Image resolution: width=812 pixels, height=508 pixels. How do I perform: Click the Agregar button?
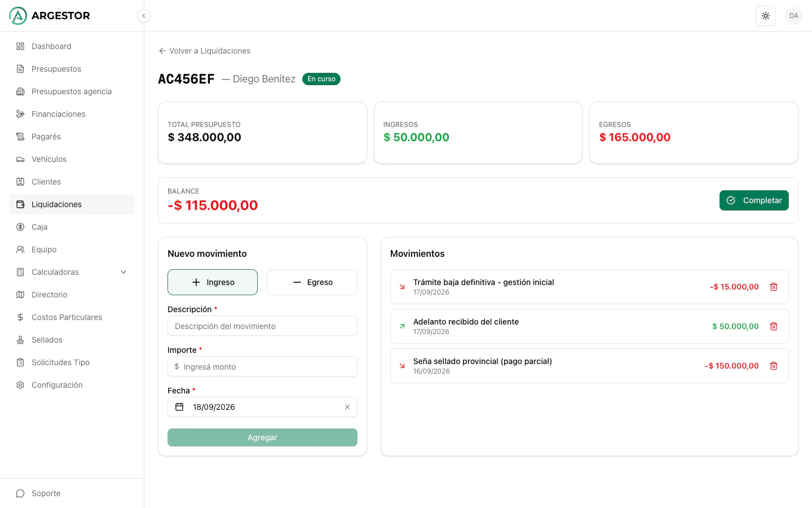pos(262,437)
